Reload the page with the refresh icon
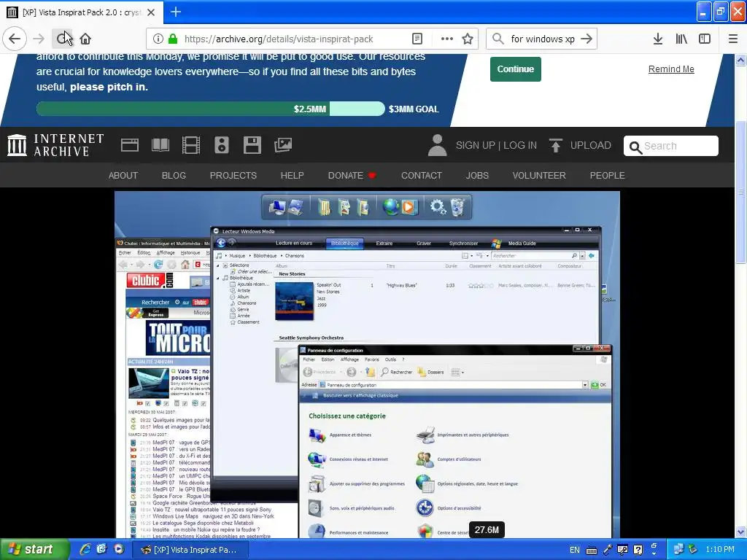Viewport: 747px width, 560px height. click(62, 39)
